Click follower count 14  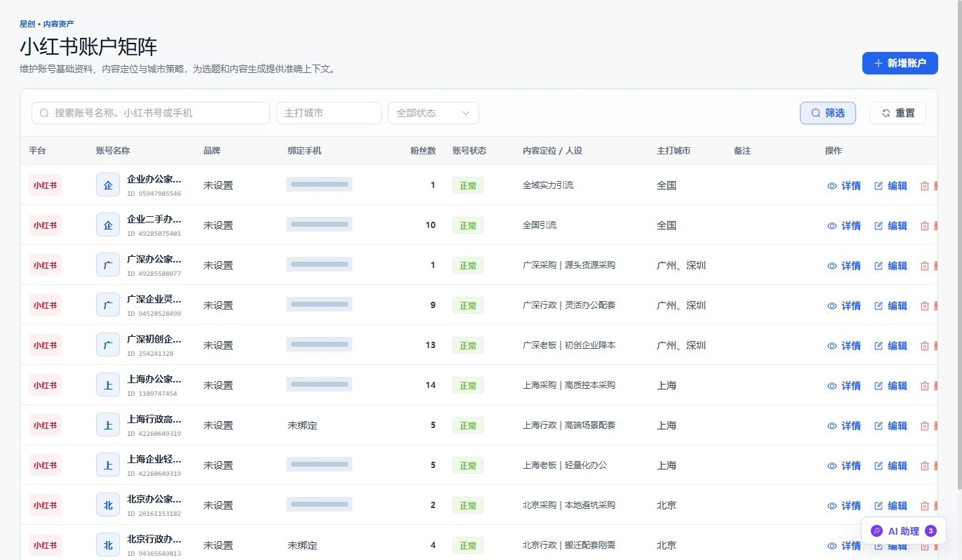tap(431, 385)
